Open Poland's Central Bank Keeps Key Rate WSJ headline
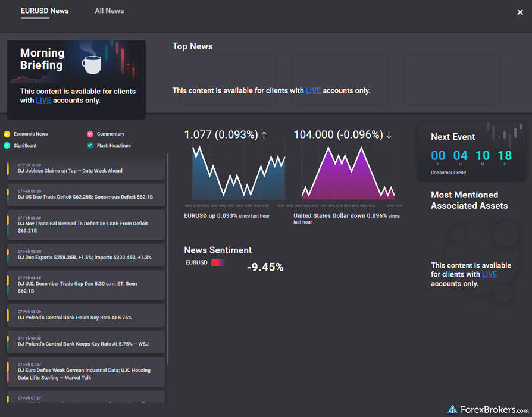 pos(86,341)
